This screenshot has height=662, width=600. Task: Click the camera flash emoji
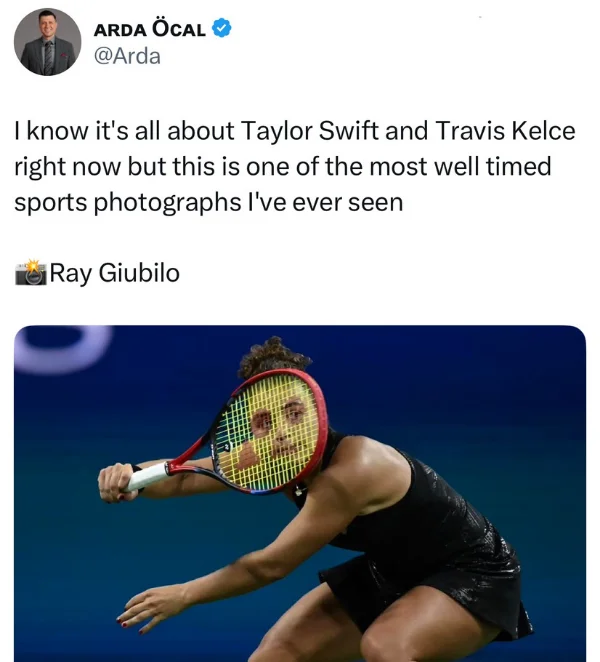tap(31, 273)
